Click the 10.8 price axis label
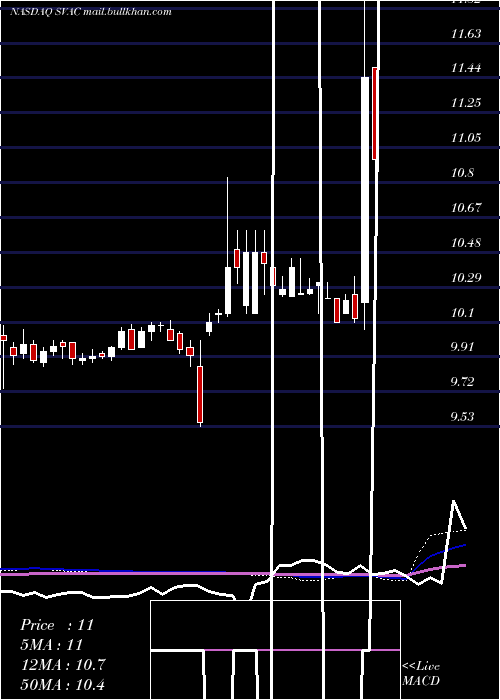 point(462,173)
